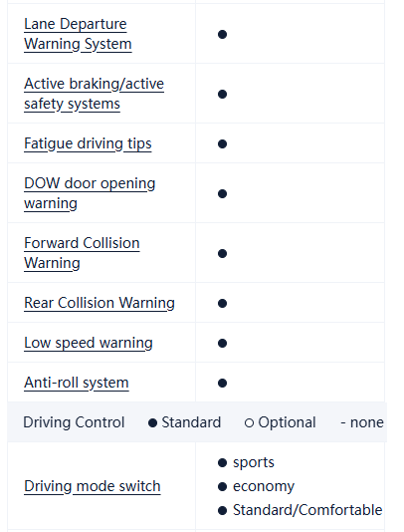Click the dot in Lane Departure row
This screenshot has height=532, width=404.
[x=222, y=34]
